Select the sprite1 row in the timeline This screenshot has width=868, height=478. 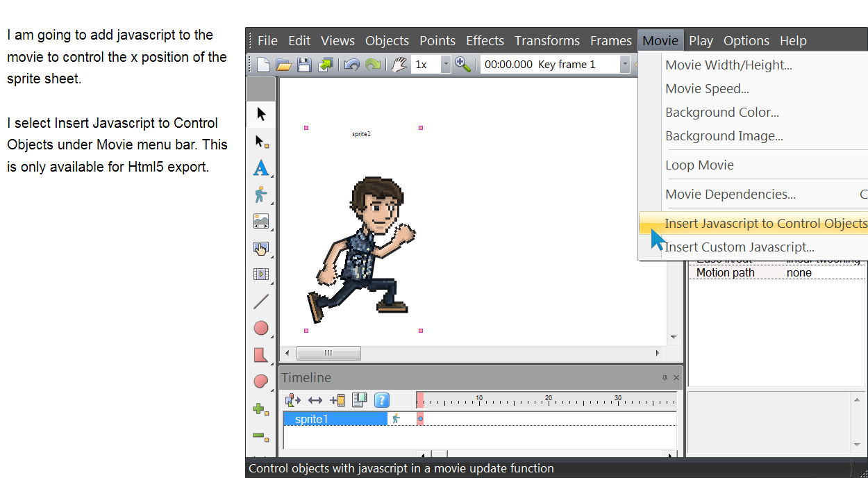pos(335,419)
